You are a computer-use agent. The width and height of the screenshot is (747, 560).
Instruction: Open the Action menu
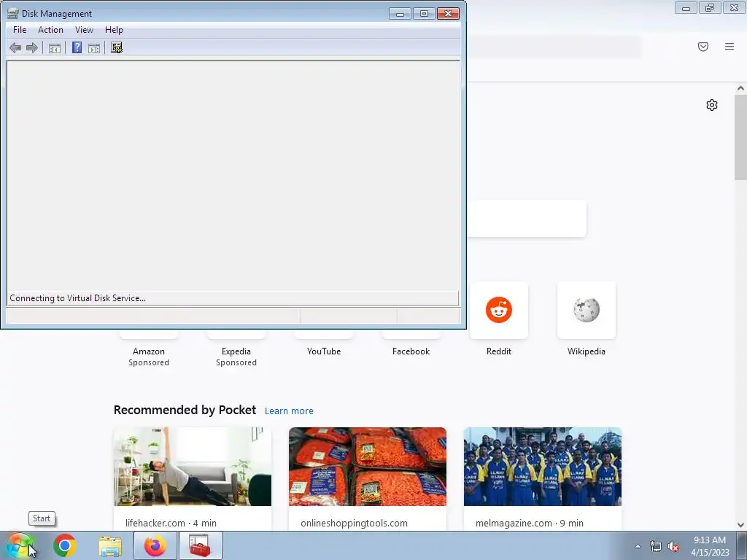[50, 29]
